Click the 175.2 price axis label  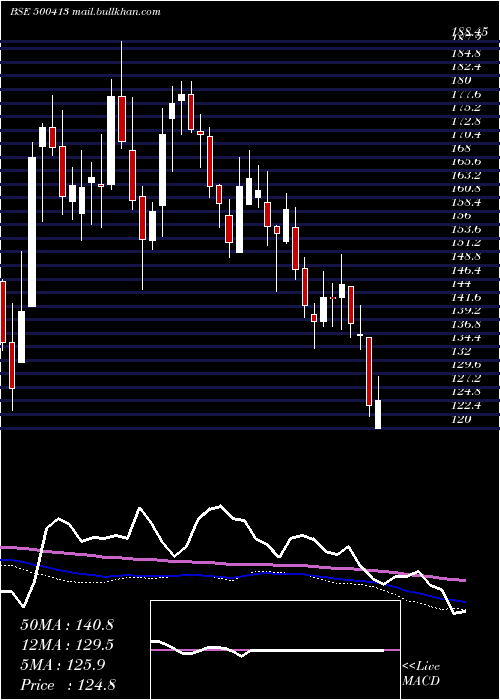point(466,108)
